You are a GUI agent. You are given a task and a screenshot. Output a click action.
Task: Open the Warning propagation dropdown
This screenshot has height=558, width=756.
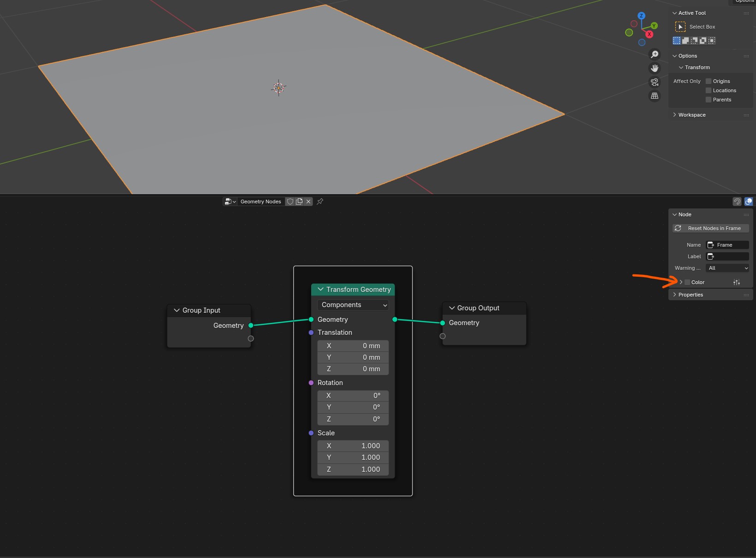tap(727, 268)
